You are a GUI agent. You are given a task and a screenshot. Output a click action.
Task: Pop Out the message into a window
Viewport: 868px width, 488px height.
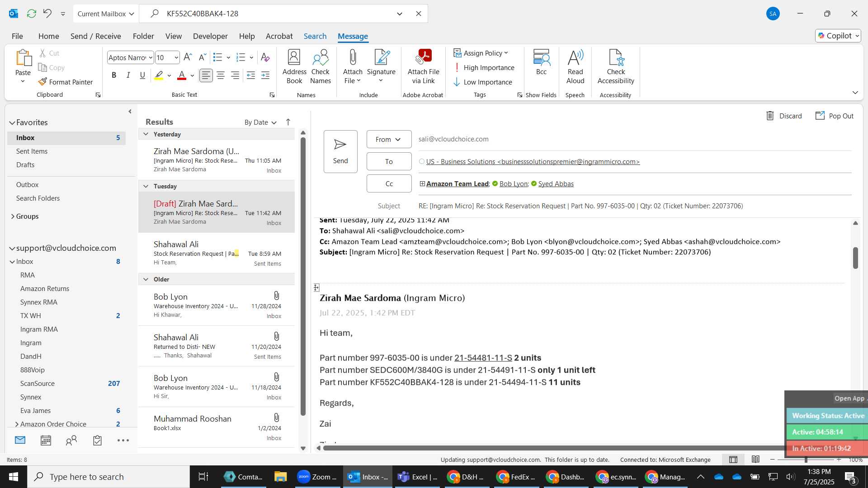835,116
